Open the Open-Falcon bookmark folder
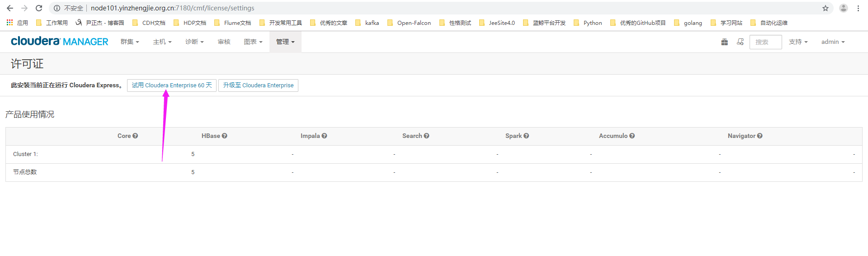The height and width of the screenshot is (256, 868). [409, 23]
